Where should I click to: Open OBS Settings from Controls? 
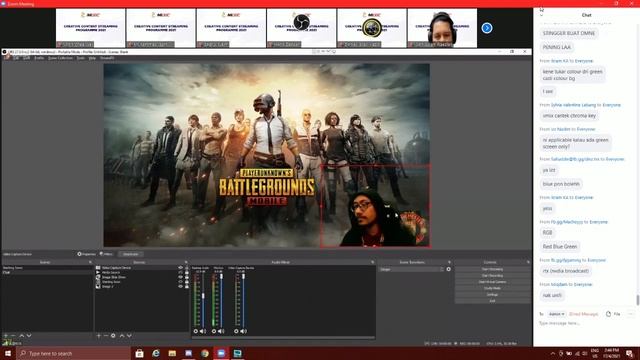click(492, 294)
